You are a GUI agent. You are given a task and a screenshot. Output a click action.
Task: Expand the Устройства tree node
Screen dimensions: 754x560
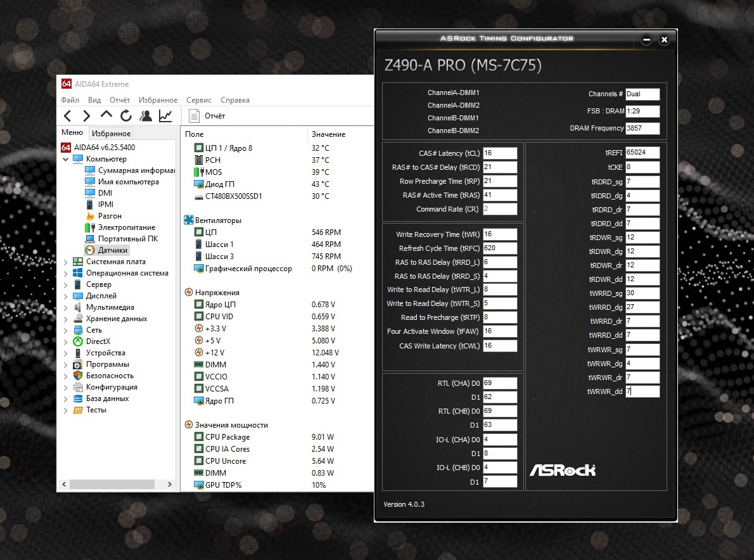tap(65, 353)
